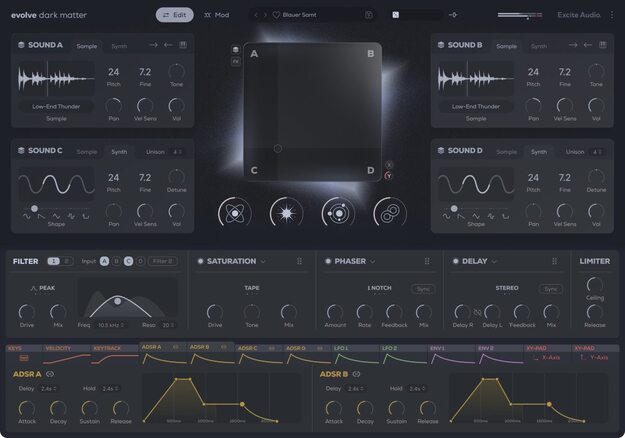This screenshot has width=625, height=438.
Task: Adjust Sound D Shape slider
Action: pyautogui.click(x=476, y=208)
